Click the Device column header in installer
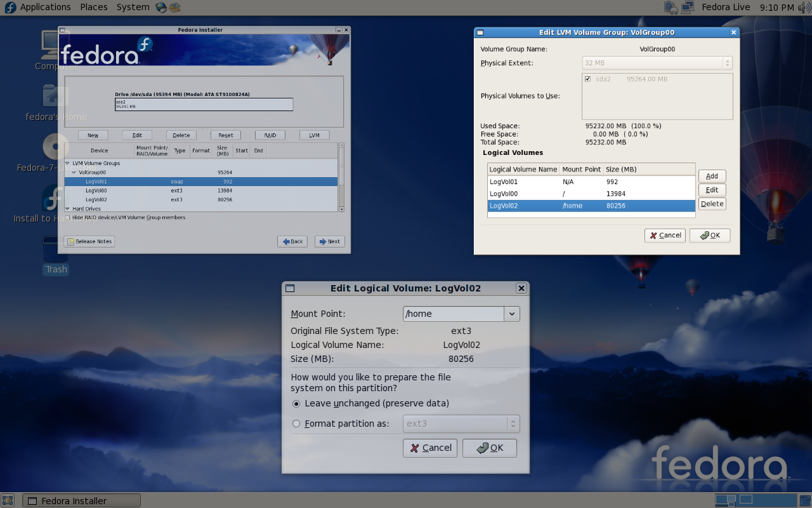This screenshot has height=508, width=812. (x=100, y=150)
